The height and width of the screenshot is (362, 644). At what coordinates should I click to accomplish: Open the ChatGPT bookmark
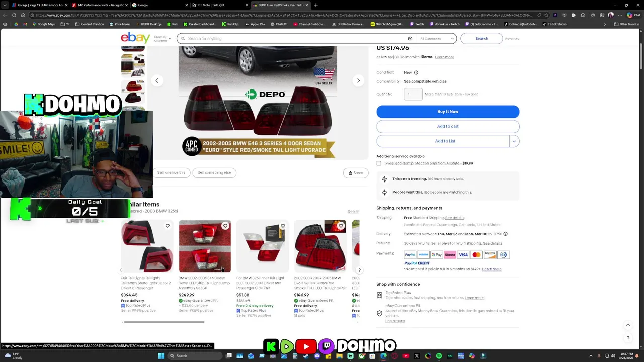coord(279,24)
